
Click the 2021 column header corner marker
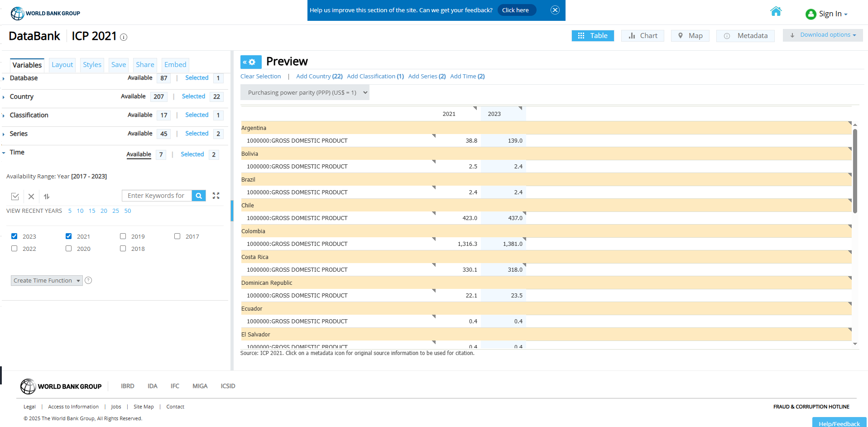tap(475, 108)
